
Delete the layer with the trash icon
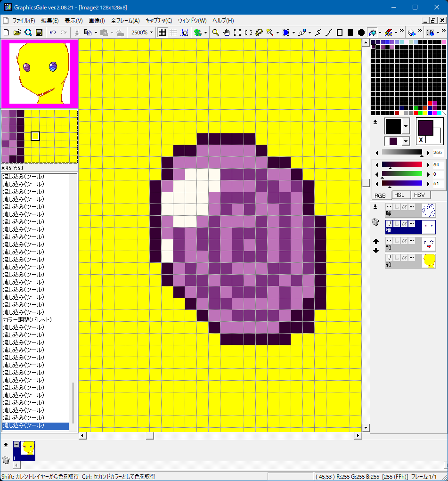pos(375,222)
